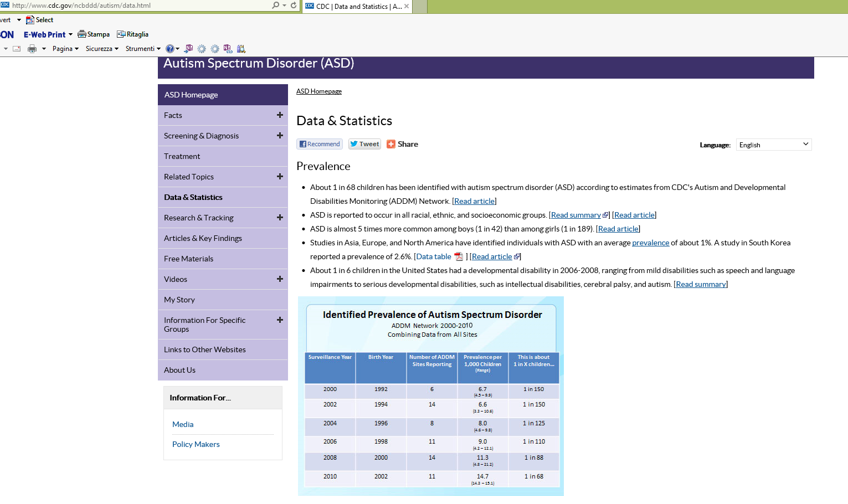
Task: Expand the Videos plus icon
Action: pyautogui.click(x=280, y=279)
